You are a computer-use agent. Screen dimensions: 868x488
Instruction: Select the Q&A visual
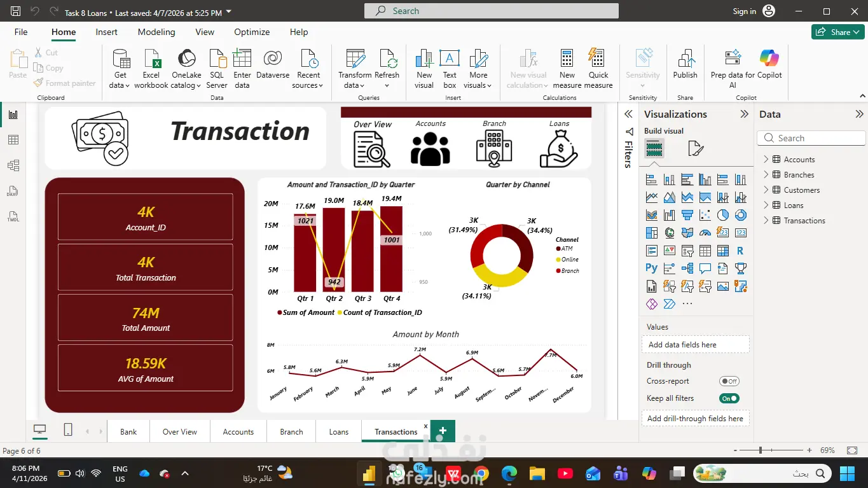tap(705, 268)
